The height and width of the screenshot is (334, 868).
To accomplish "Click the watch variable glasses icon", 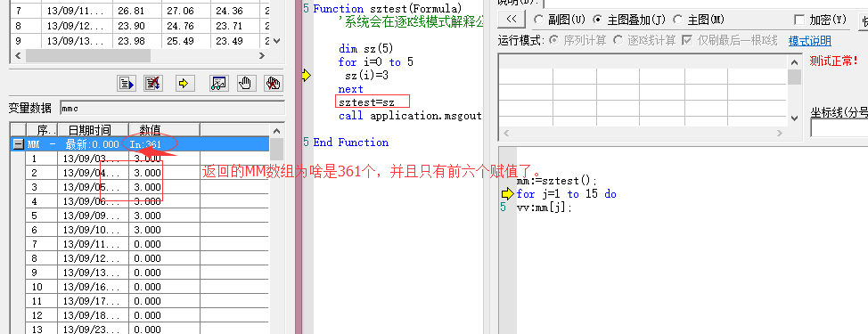I will click(x=219, y=84).
